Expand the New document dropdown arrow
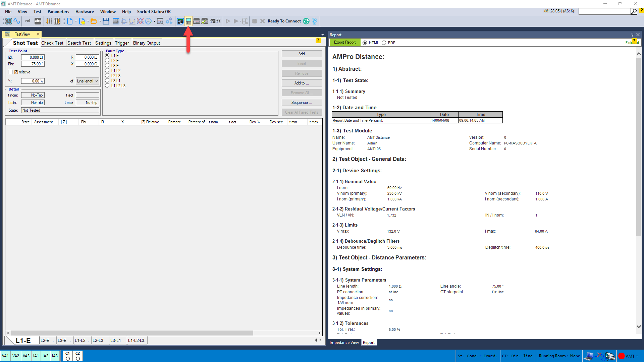 click(x=76, y=21)
